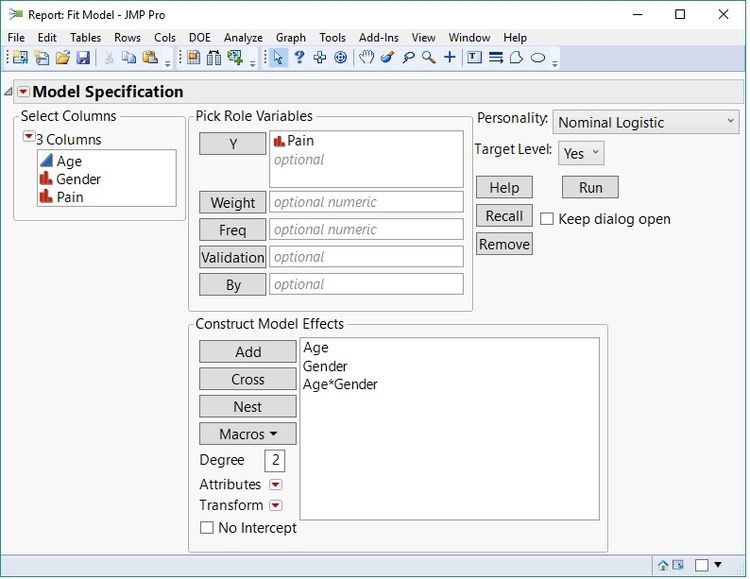Click the data table grid toolbar icon
This screenshot has width=750, height=579.
(193, 58)
